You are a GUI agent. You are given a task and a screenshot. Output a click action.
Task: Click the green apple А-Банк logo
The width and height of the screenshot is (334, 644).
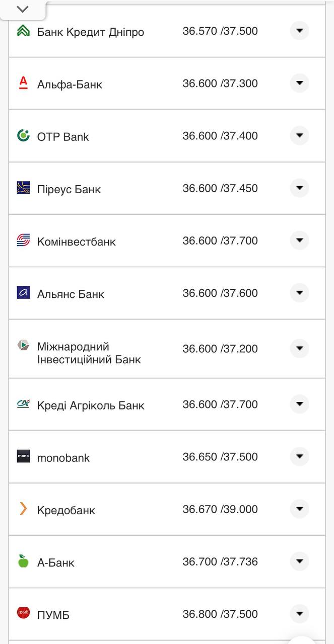pyautogui.click(x=23, y=561)
